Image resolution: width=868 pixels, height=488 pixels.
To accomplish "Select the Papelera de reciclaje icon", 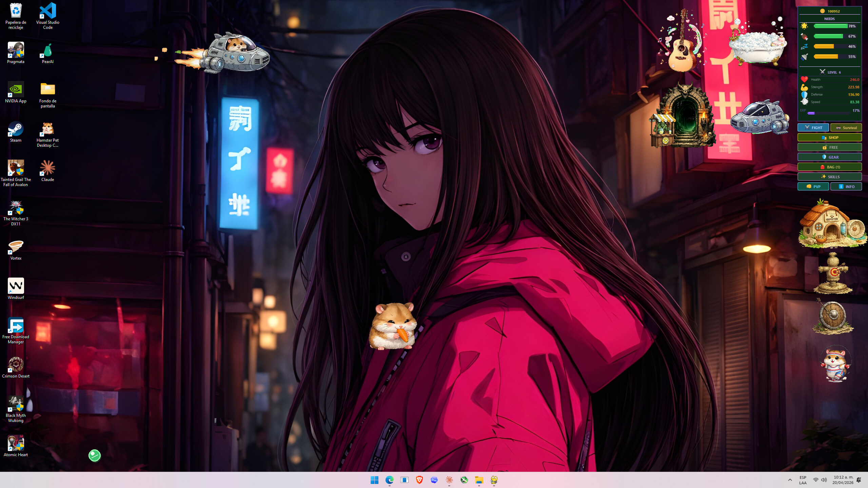I will click(x=16, y=16).
